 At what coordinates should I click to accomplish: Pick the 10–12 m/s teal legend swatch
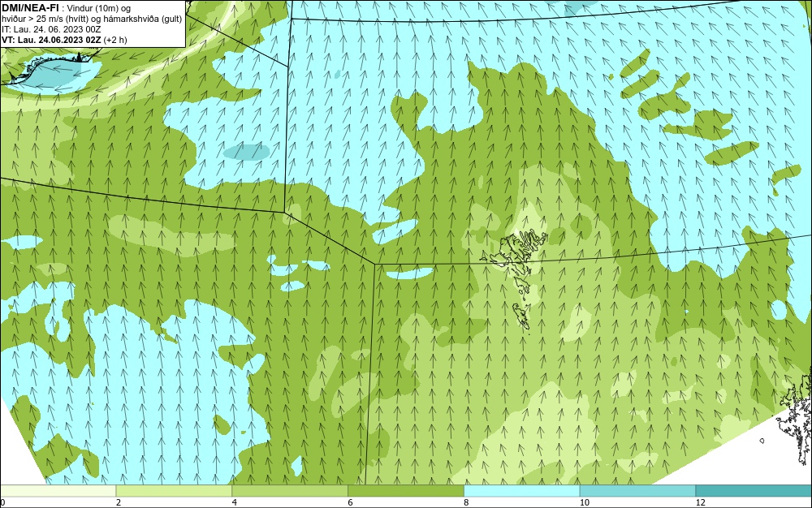638,491
